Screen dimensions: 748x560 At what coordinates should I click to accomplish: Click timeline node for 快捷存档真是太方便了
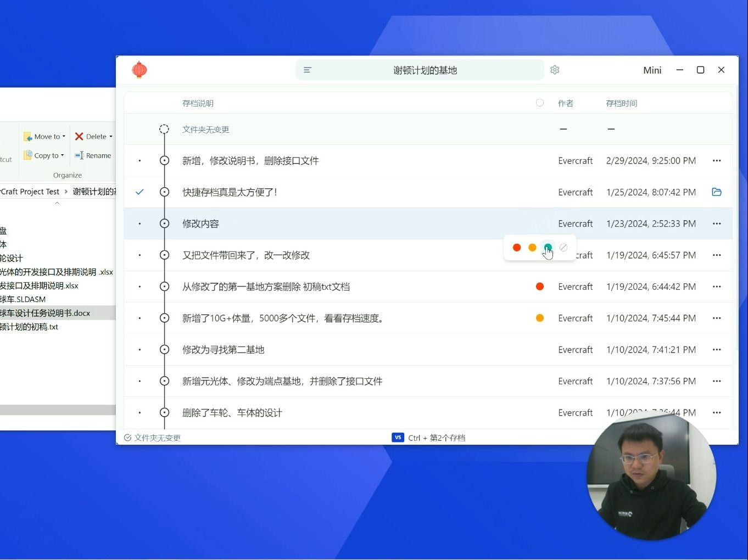point(164,192)
